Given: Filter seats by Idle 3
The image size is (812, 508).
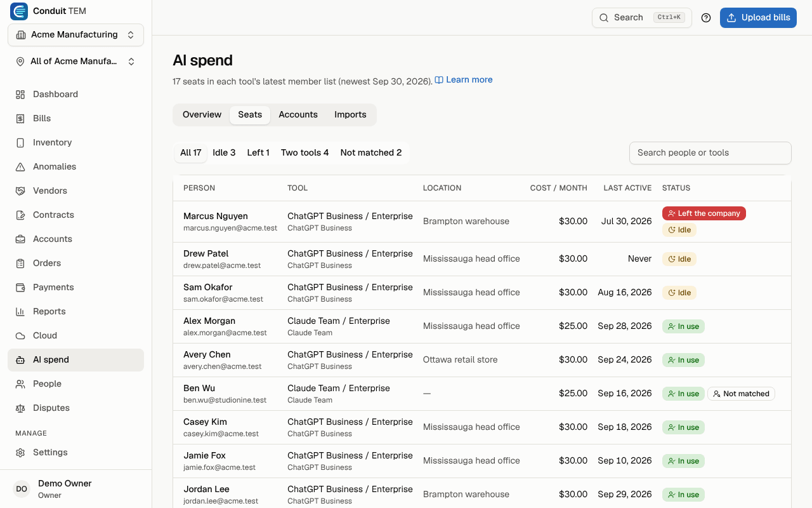Looking at the screenshot, I should point(224,152).
